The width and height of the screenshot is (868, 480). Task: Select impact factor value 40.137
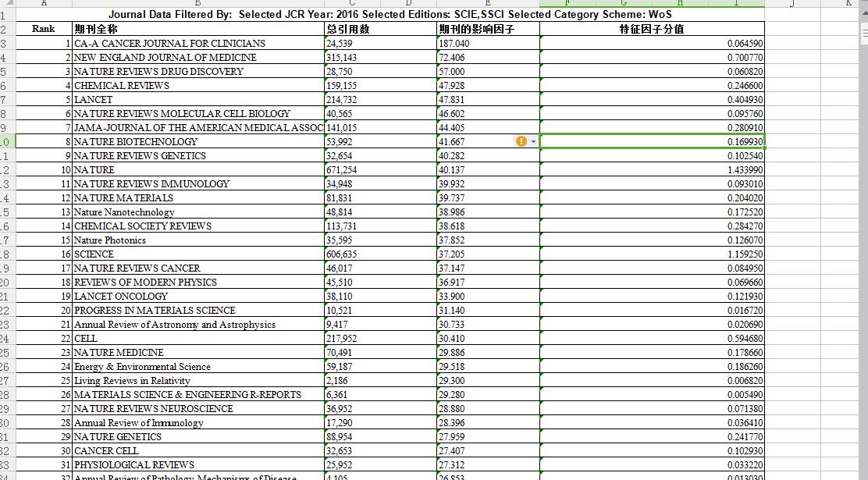point(488,170)
